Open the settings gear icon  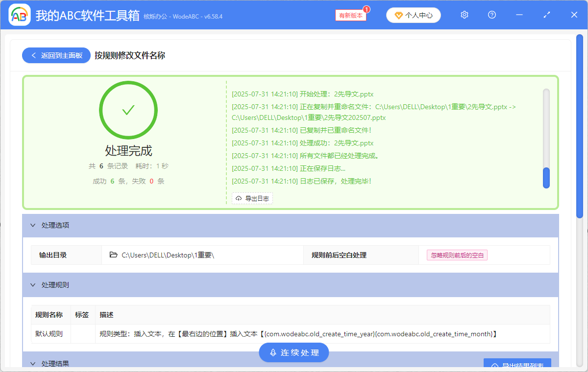464,15
